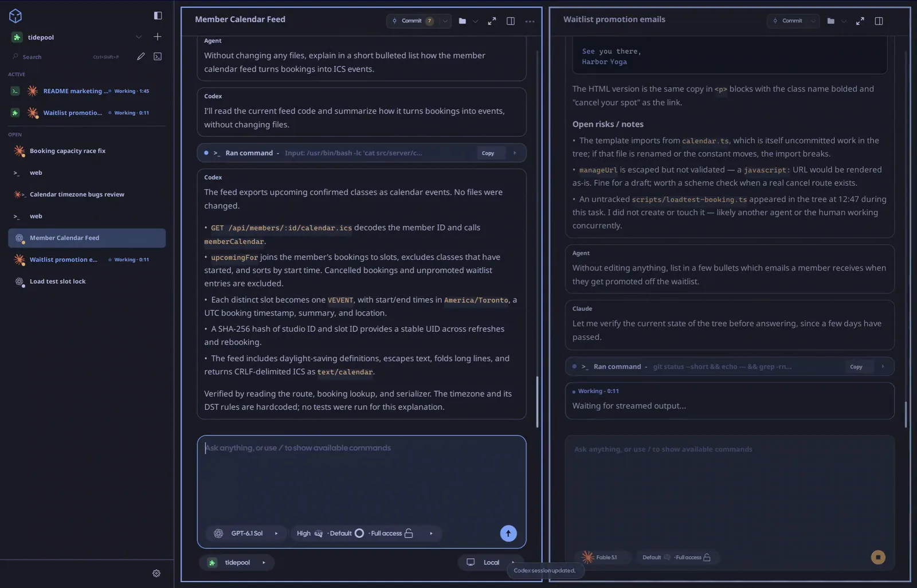This screenshot has width=917, height=588.
Task: Click the Codex session updated toast
Action: coord(545,570)
